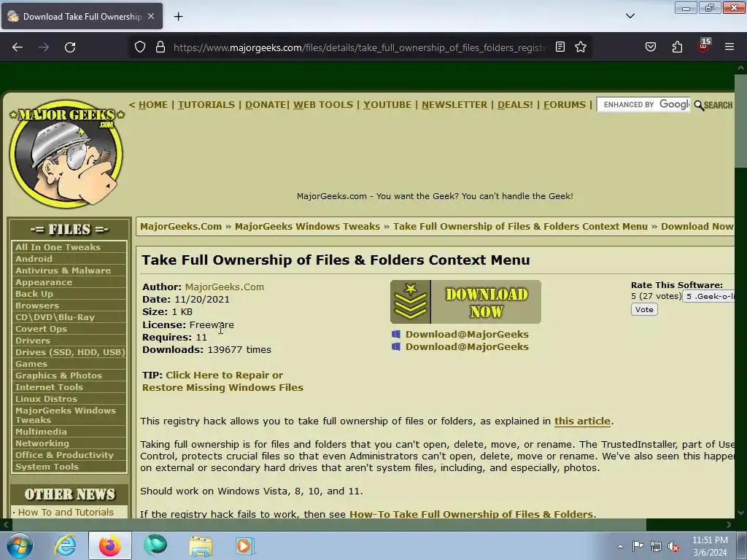The width and height of the screenshot is (747, 560).
Task: Bookmark this page with the star icon
Action: pyautogui.click(x=580, y=47)
